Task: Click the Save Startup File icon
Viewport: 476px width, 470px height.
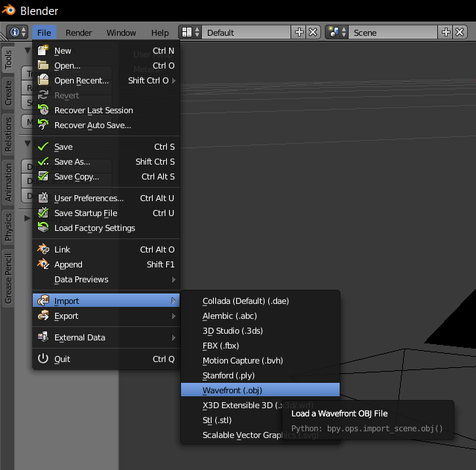Action: coord(42,213)
